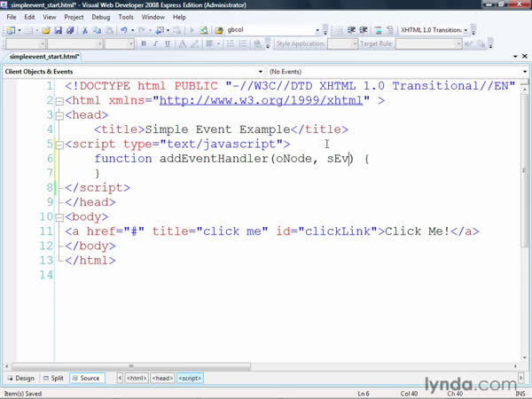The height and width of the screenshot is (399, 532).
Task: Click the Cut scissors icon
Action: [x=85, y=30]
